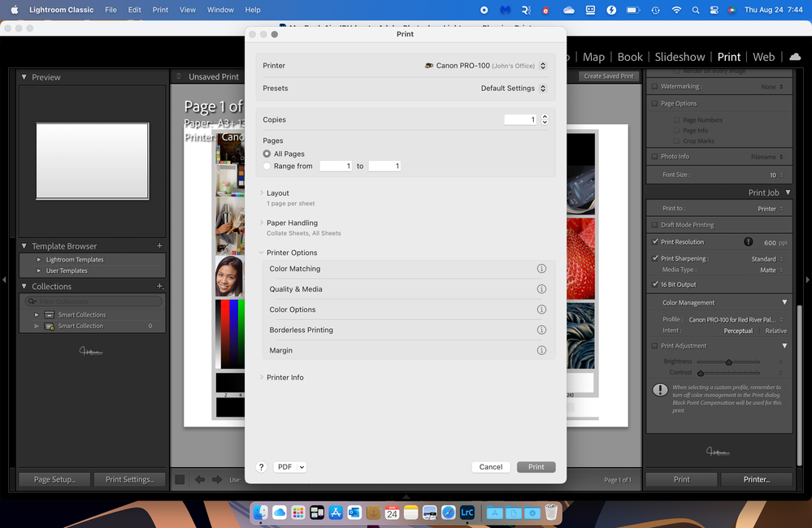Add a template with the Template Browser plus icon
This screenshot has width=812, height=528.
159,245
